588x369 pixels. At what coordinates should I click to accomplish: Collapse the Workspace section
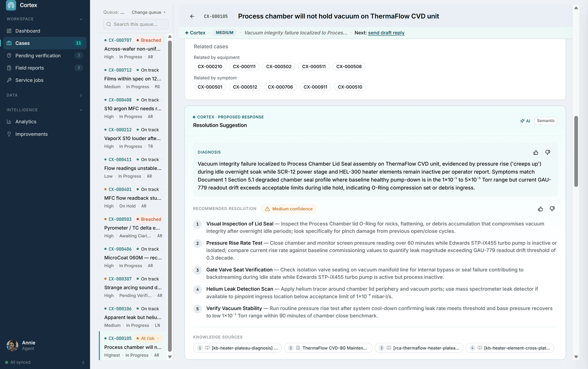tap(81, 19)
